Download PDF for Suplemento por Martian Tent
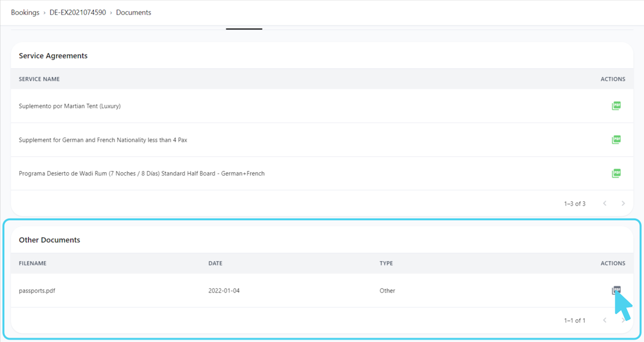The image size is (644, 342). (x=616, y=106)
